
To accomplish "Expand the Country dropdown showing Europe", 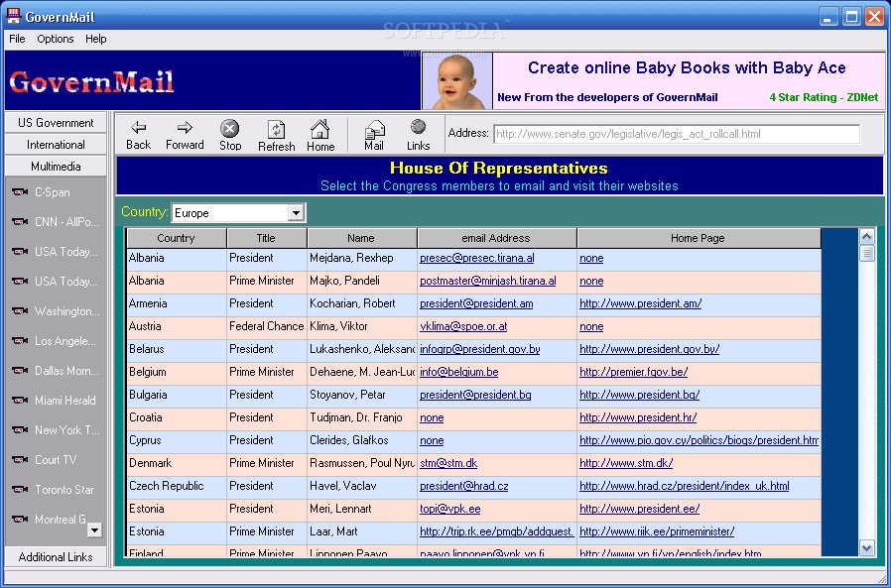I will (x=296, y=213).
